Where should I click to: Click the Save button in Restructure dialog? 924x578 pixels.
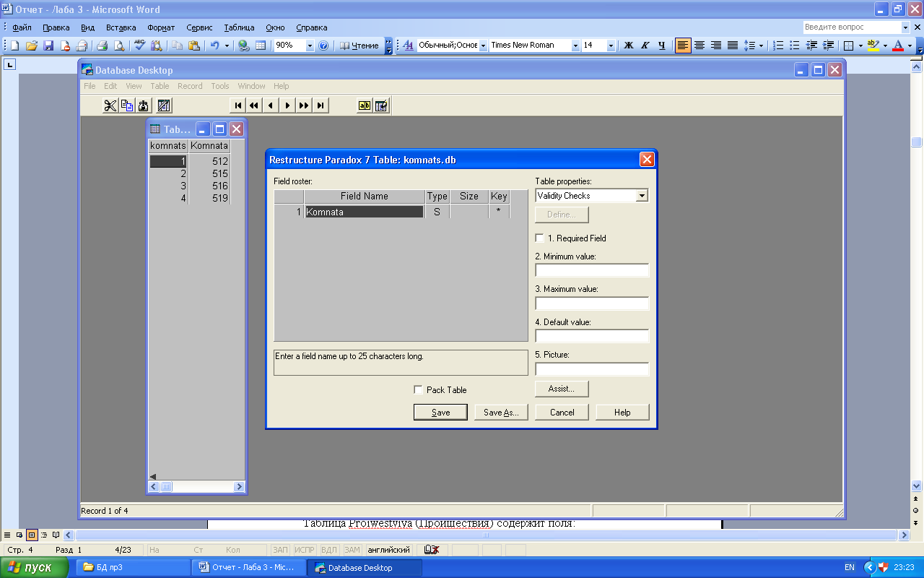pos(440,413)
